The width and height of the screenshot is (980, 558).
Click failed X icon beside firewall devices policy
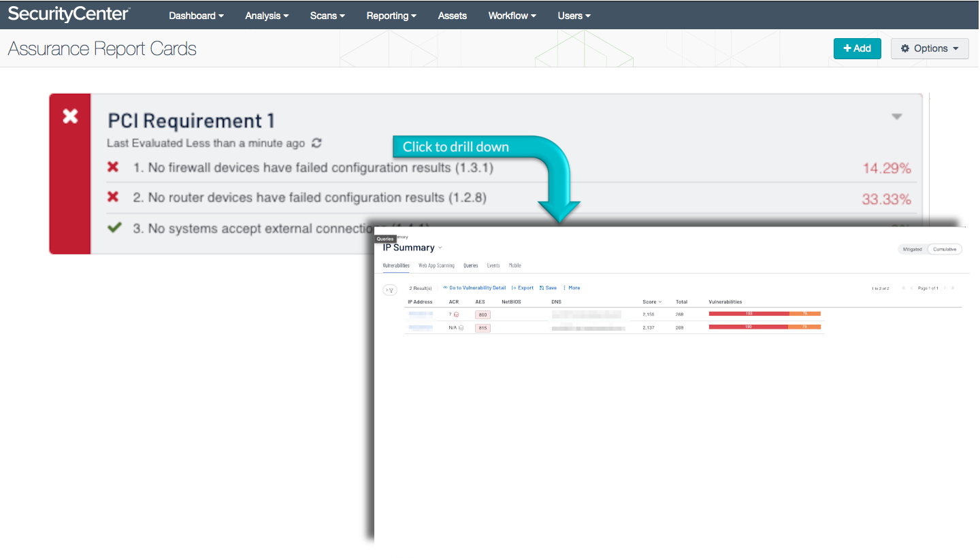point(113,167)
